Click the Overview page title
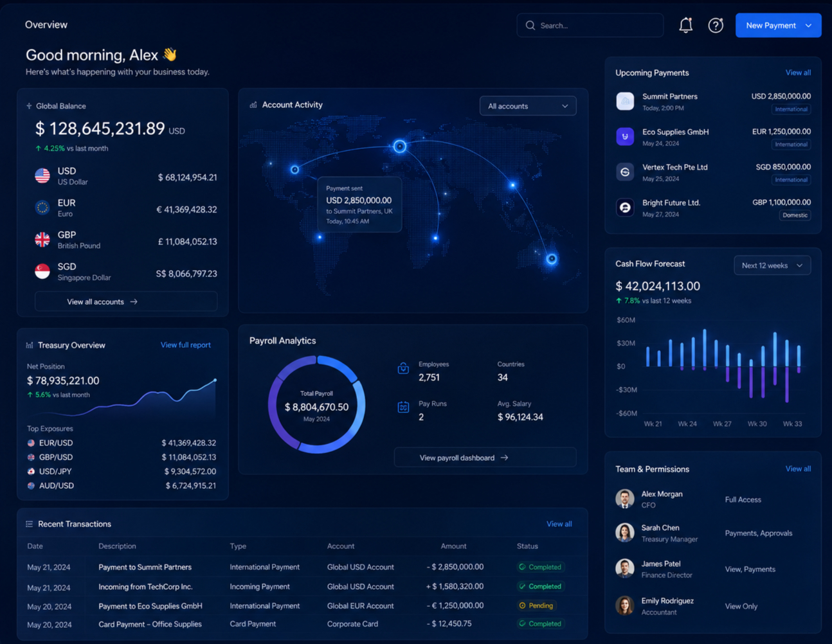The width and height of the screenshot is (832, 644). (46, 25)
